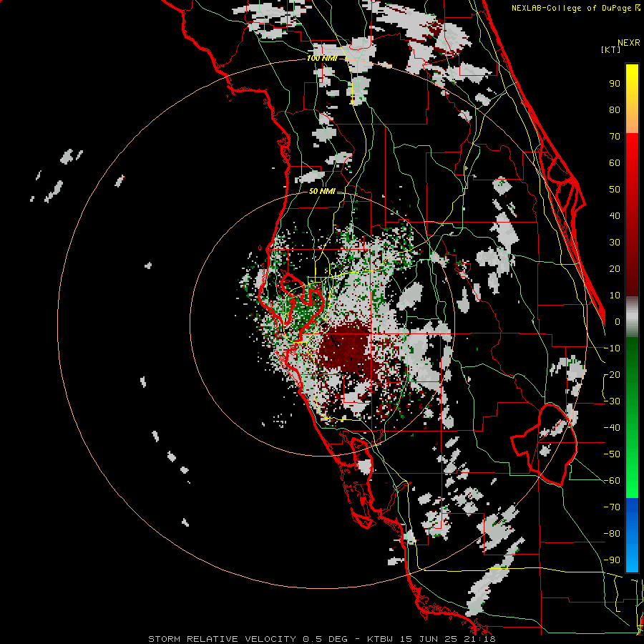Image resolution: width=644 pixels, height=644 pixels.
Task: Click the -20 value on the velocity scale
Action: [x=613, y=374]
